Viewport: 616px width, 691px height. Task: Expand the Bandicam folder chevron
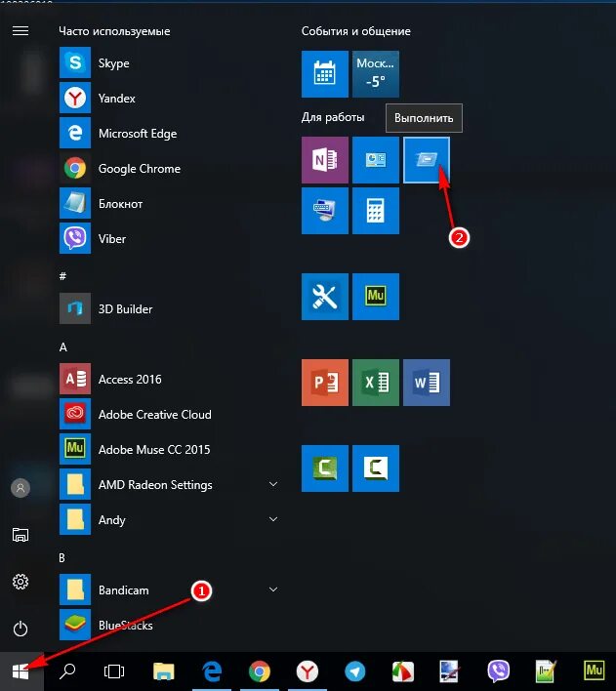tap(273, 589)
